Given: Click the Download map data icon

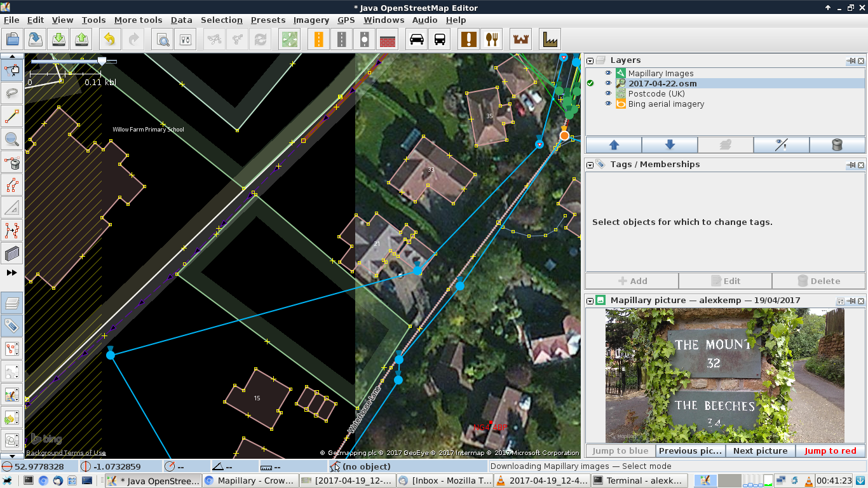Looking at the screenshot, I should click(58, 39).
